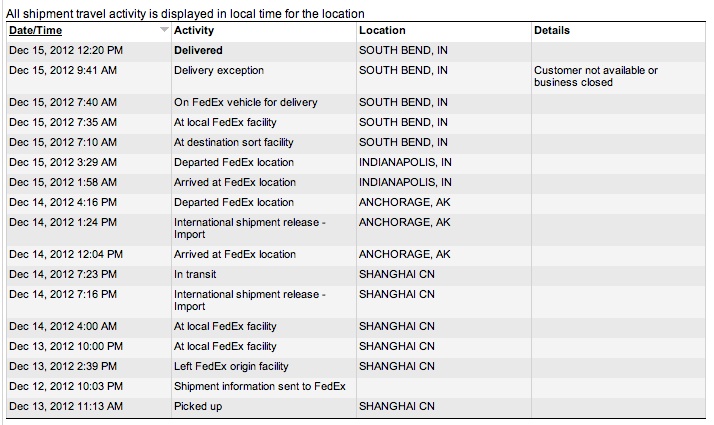Image resolution: width=714 pixels, height=425 pixels.
Task: Select the Picked up activity row
Action: coord(356,407)
